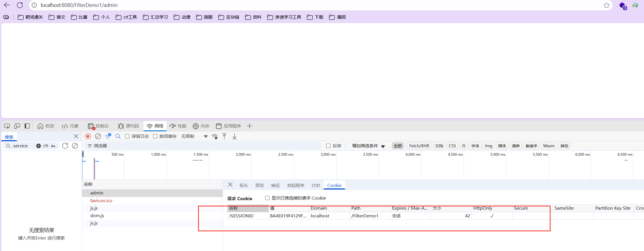Toggle match case search option
The height and width of the screenshot is (251, 644).
53,146
